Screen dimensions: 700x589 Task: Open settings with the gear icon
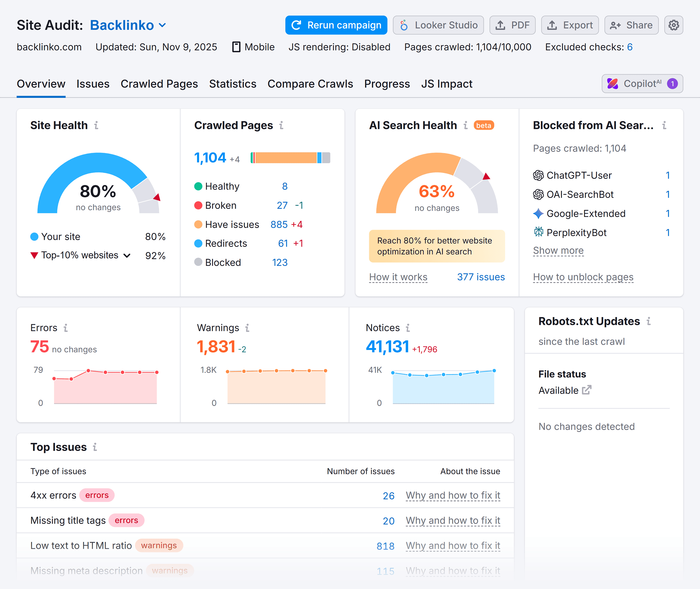click(674, 25)
